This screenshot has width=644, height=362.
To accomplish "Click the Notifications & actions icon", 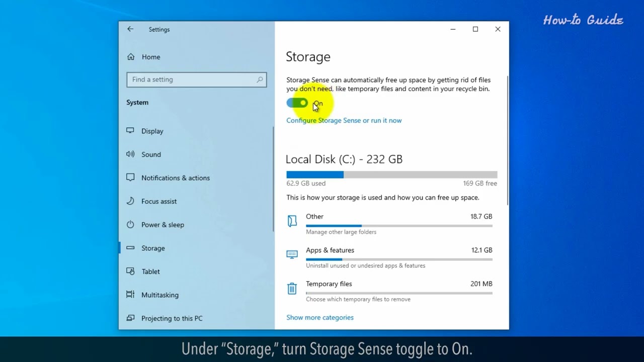I will coord(130,177).
